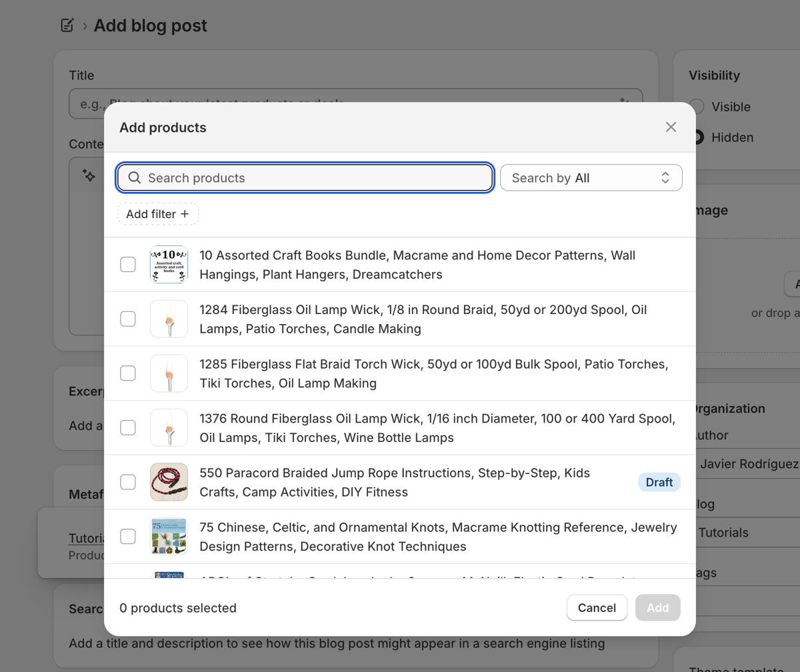Open the Search by All dropdown
800x672 pixels.
(x=591, y=178)
